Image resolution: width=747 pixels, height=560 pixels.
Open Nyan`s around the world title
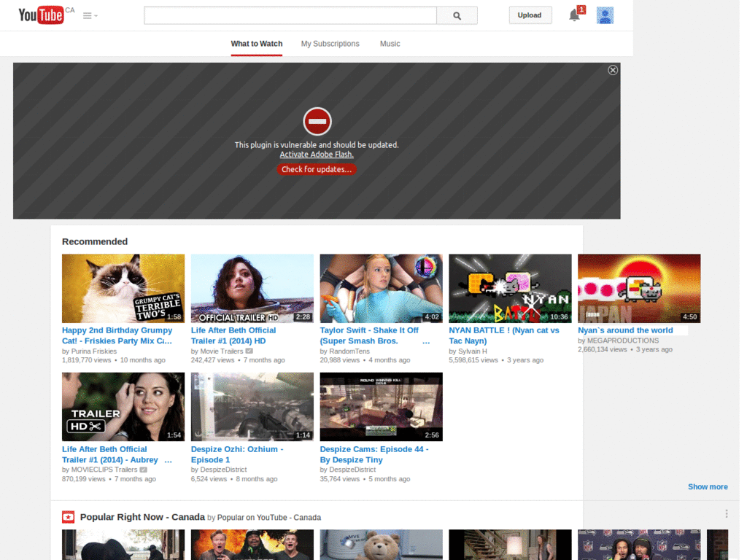(625, 330)
